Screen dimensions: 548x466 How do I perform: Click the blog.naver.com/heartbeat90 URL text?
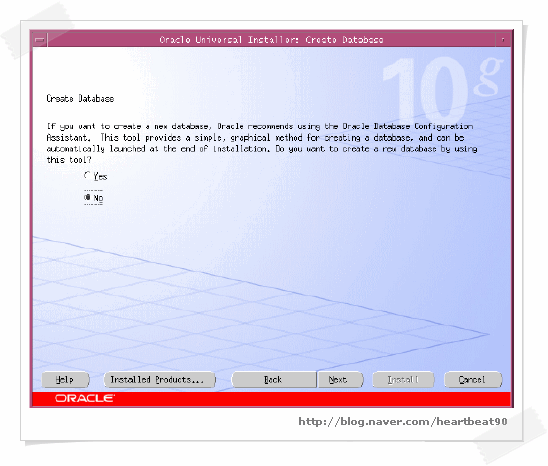(403, 422)
